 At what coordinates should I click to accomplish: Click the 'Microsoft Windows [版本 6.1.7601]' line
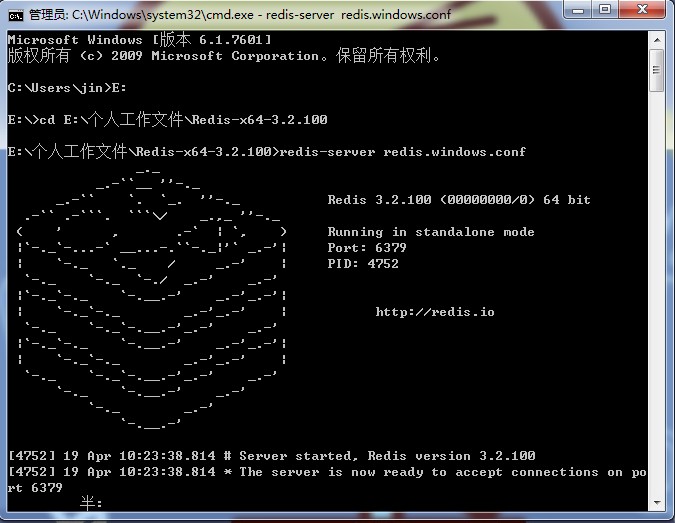click(x=139, y=40)
